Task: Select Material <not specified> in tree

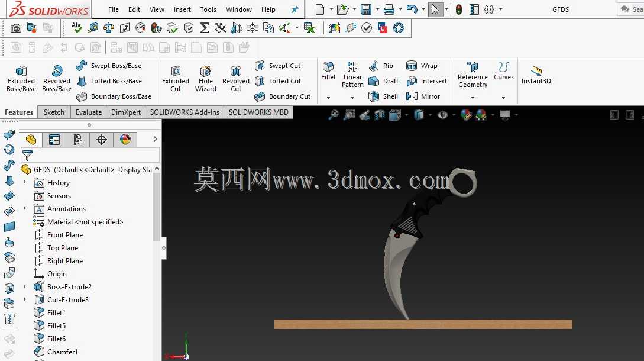Action: pos(85,221)
